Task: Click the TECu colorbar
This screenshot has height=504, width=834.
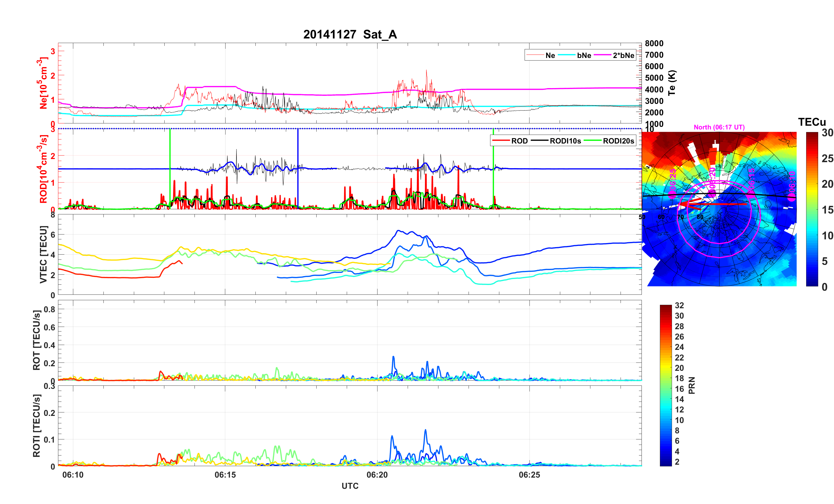Action: 812,209
